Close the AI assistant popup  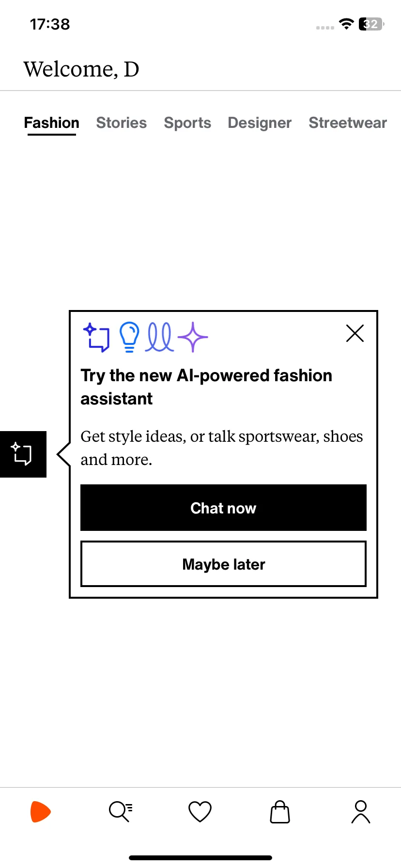355,333
